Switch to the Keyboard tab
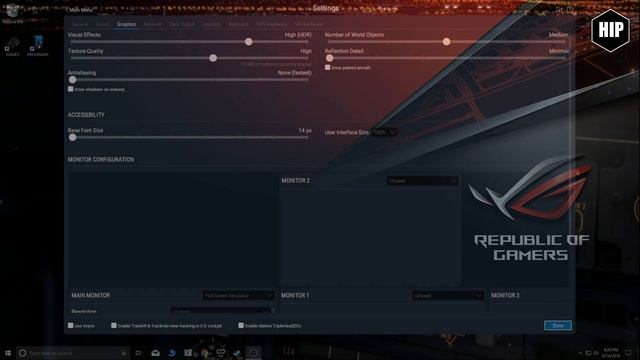This screenshot has width=640, height=360. tap(238, 24)
